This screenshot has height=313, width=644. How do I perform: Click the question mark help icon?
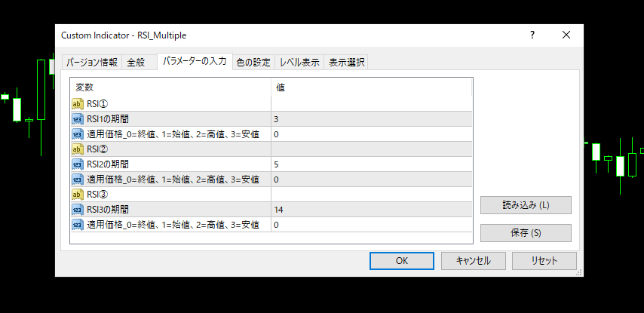pyautogui.click(x=532, y=35)
